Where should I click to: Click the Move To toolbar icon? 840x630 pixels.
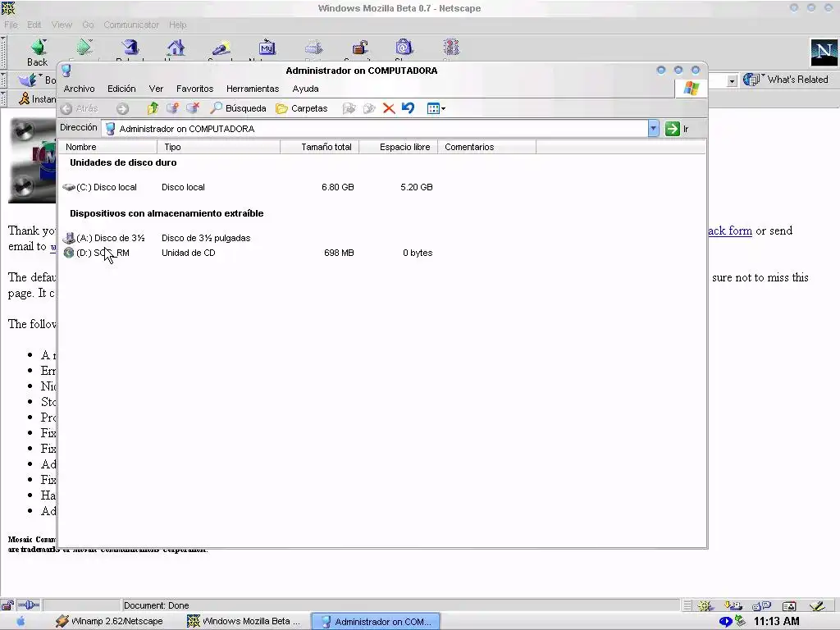(349, 109)
